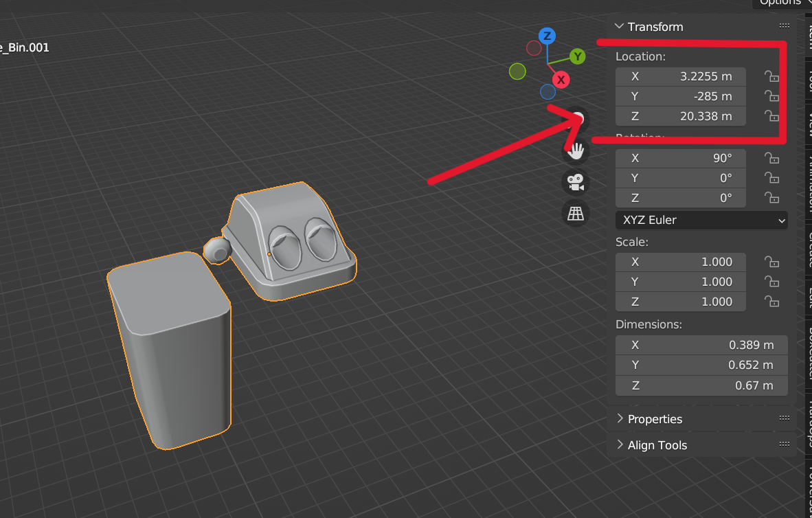This screenshot has height=518, width=812.
Task: Click the Location X value slider
Action: pos(680,76)
